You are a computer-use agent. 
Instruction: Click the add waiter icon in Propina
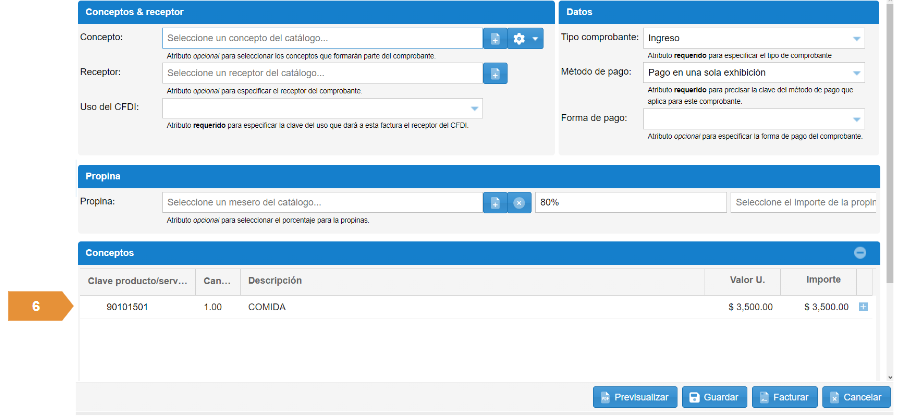click(495, 202)
